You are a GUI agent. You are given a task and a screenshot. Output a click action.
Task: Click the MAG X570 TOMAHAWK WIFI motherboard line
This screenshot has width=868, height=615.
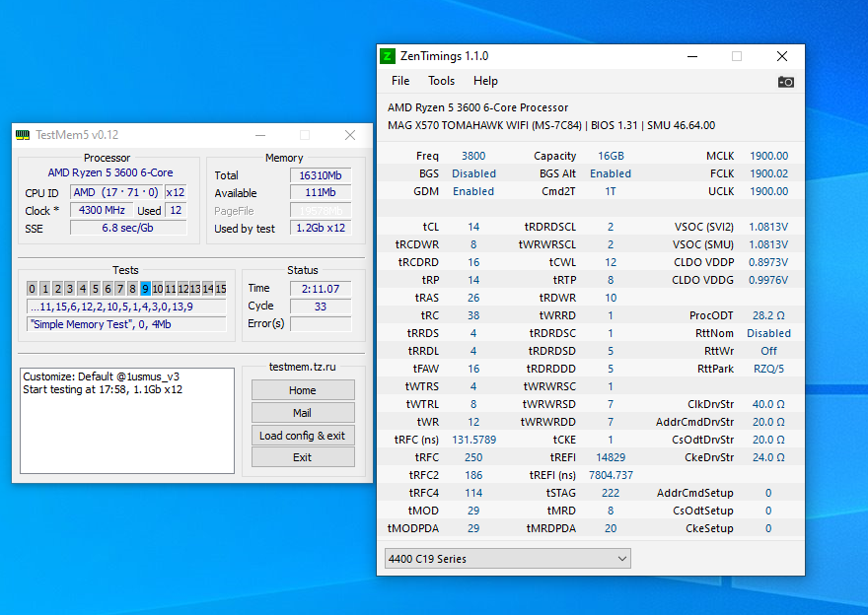coord(551,125)
